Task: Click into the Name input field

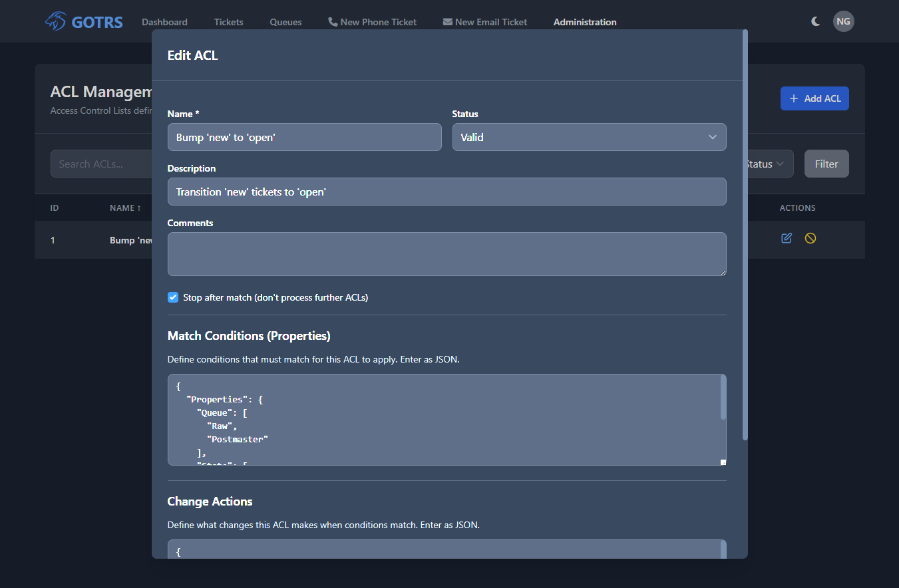Action: (304, 137)
